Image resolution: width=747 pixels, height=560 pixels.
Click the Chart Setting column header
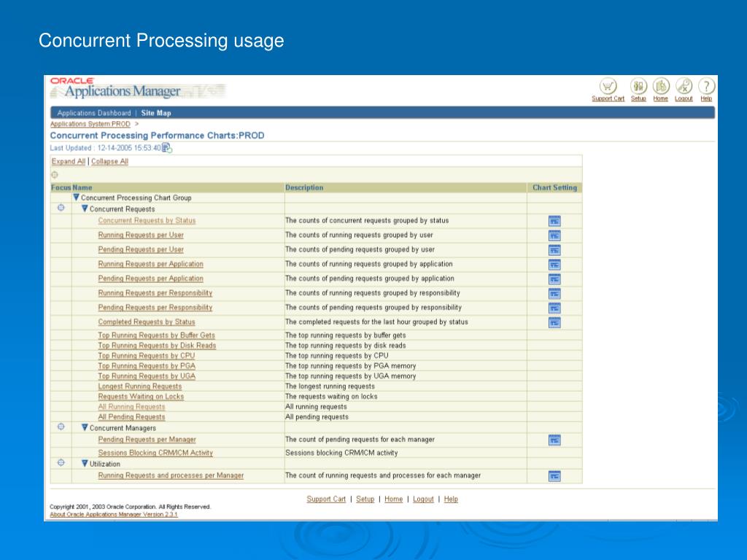point(554,187)
